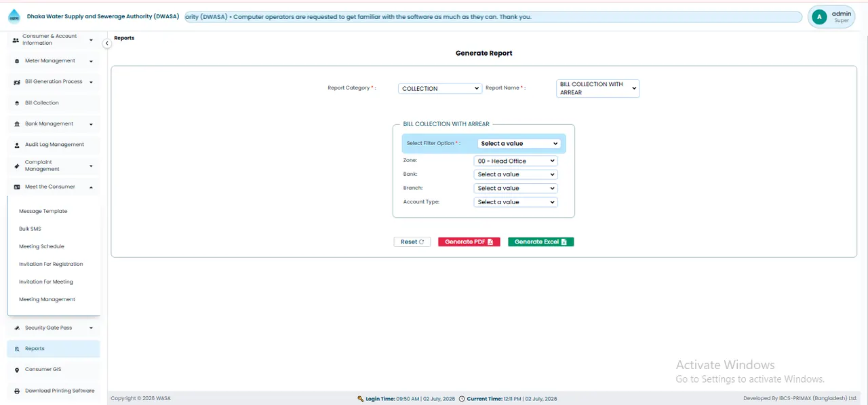Open the Report Category dropdown
This screenshot has width=868, height=405.
pyautogui.click(x=440, y=88)
